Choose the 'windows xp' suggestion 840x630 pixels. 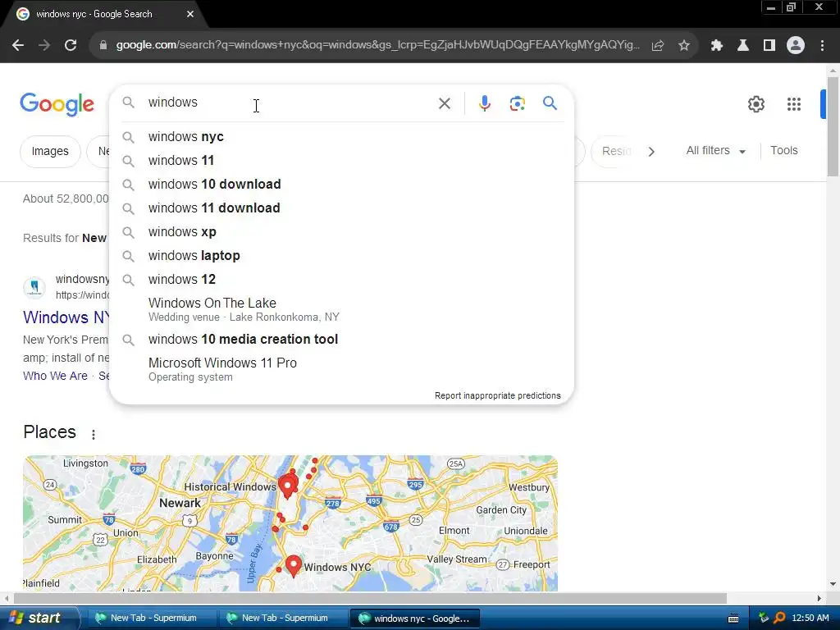coord(341,232)
